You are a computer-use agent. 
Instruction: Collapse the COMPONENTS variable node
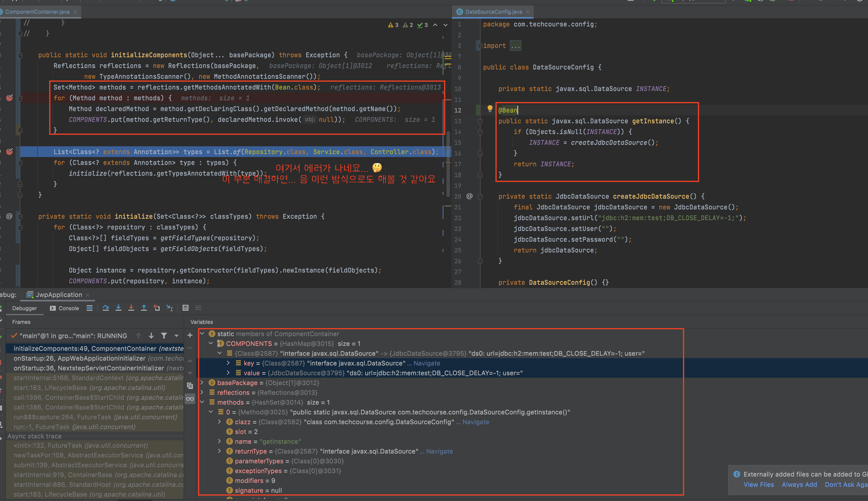pos(211,343)
